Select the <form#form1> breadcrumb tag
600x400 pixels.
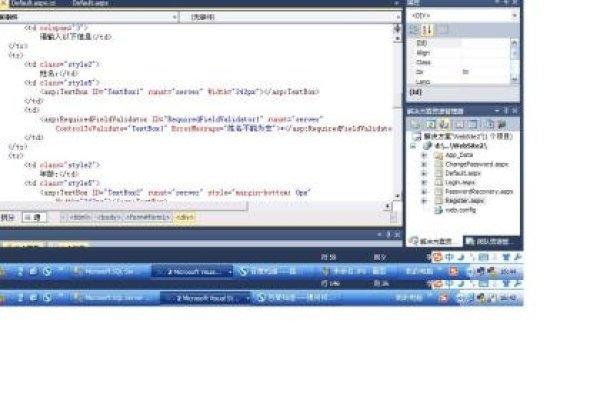coord(146,216)
